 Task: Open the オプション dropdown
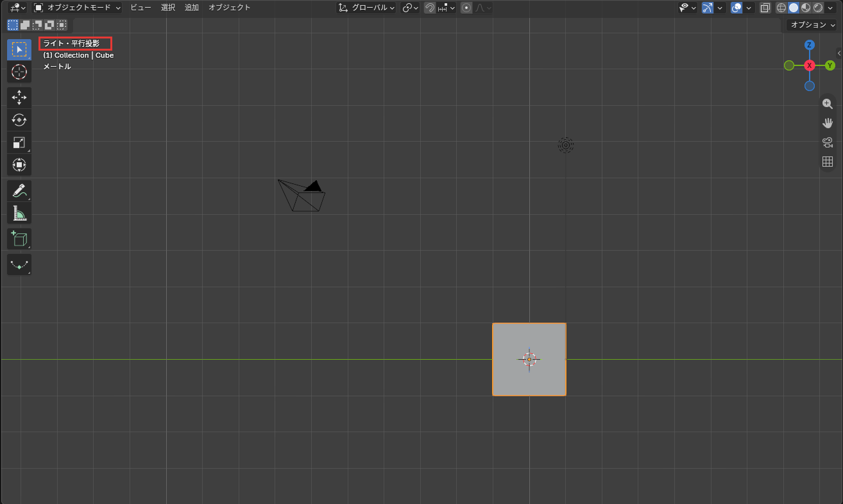(x=812, y=25)
